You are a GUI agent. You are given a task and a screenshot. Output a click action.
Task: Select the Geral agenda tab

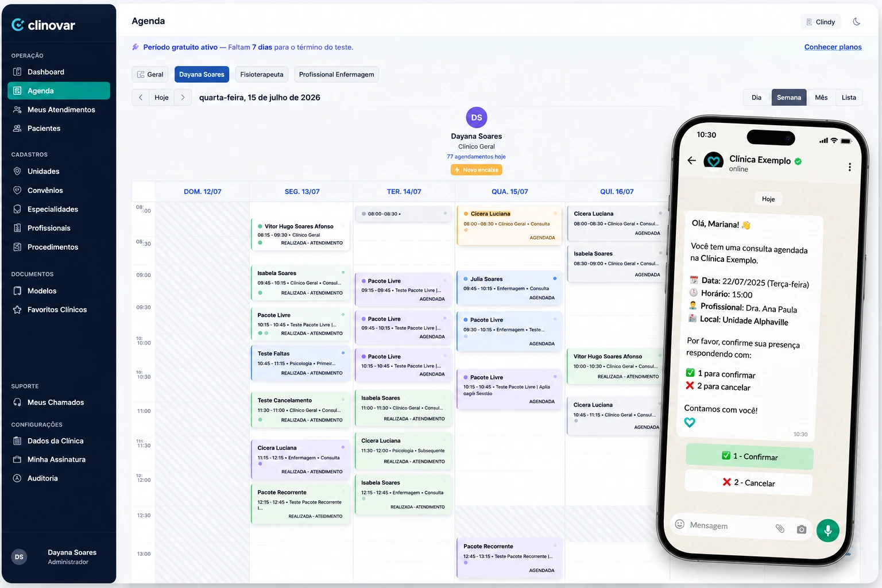[x=150, y=75]
